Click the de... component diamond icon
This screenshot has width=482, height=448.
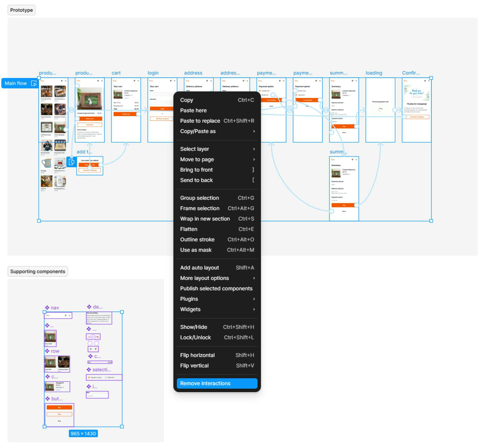tap(89, 307)
